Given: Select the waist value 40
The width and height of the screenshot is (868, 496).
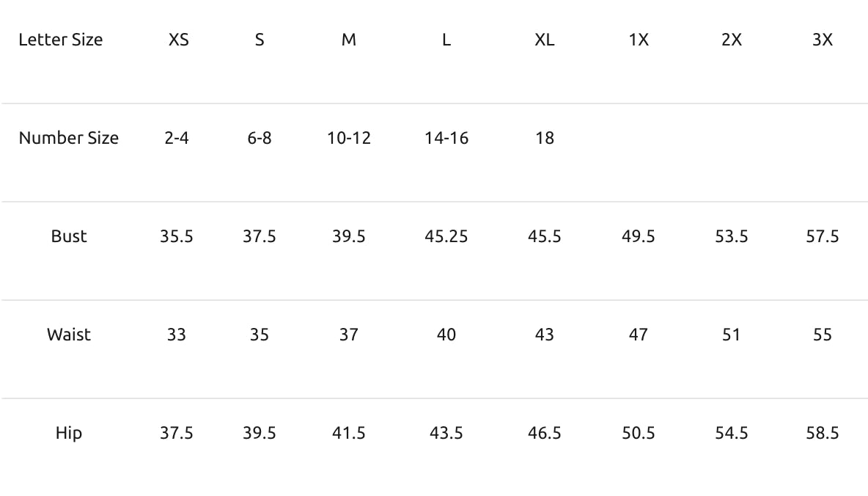Looking at the screenshot, I should [x=446, y=335].
